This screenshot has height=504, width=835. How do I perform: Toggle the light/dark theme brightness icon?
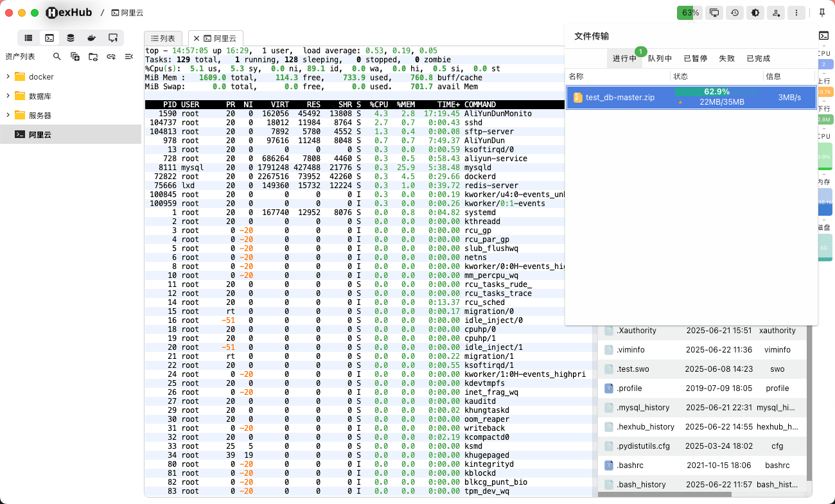(755, 13)
